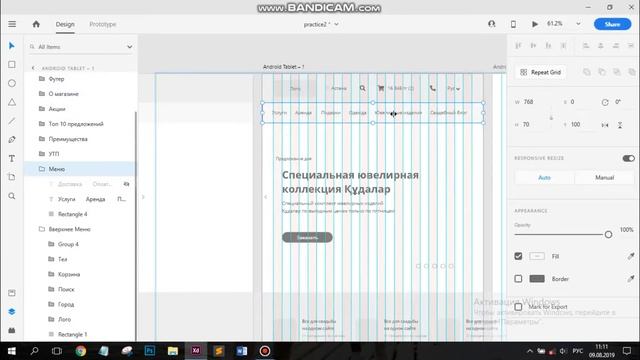Click the user account avatar icon
The image size is (640, 360).
click(x=492, y=24)
